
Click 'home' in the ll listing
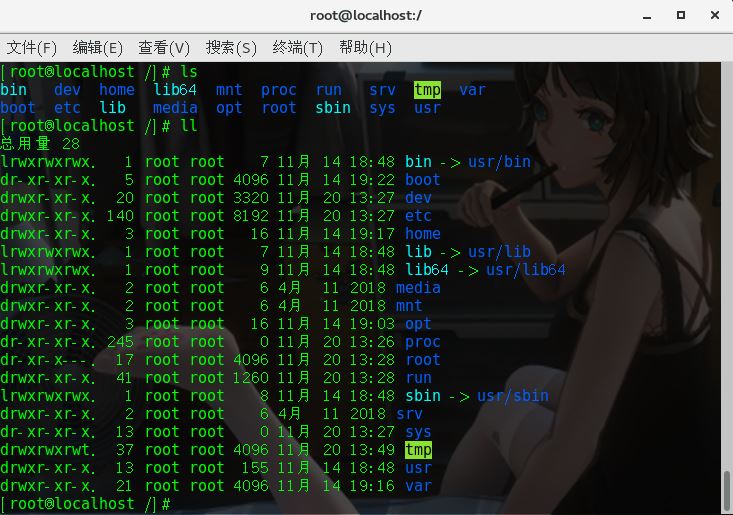point(423,234)
